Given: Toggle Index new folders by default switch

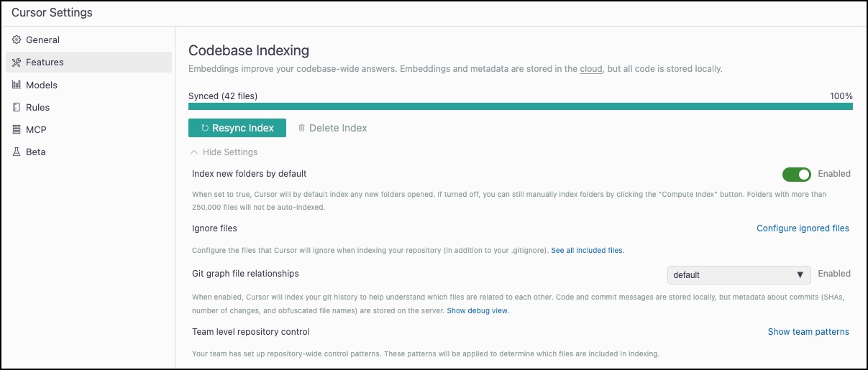Looking at the screenshot, I should 796,175.
